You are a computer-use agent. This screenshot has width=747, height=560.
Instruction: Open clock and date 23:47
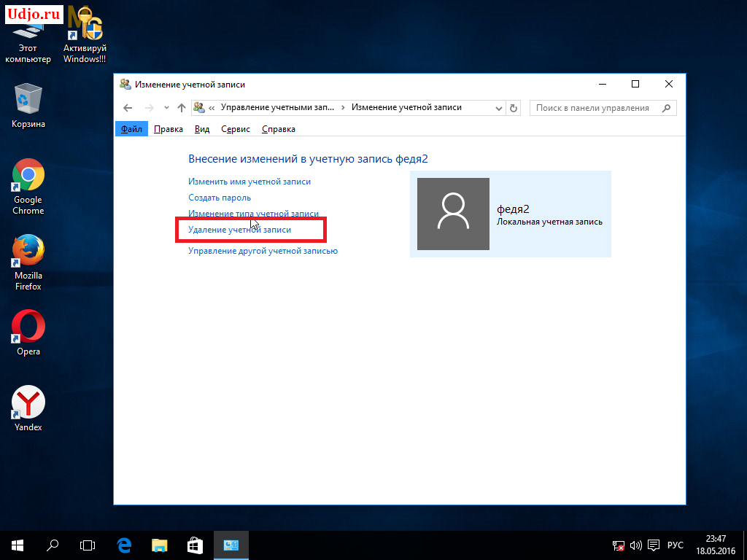tap(716, 545)
